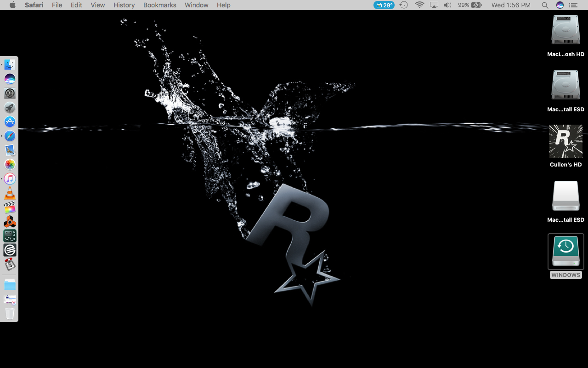Image resolution: width=588 pixels, height=368 pixels.
Task: Open Reason app in the Dock
Action: (10, 222)
